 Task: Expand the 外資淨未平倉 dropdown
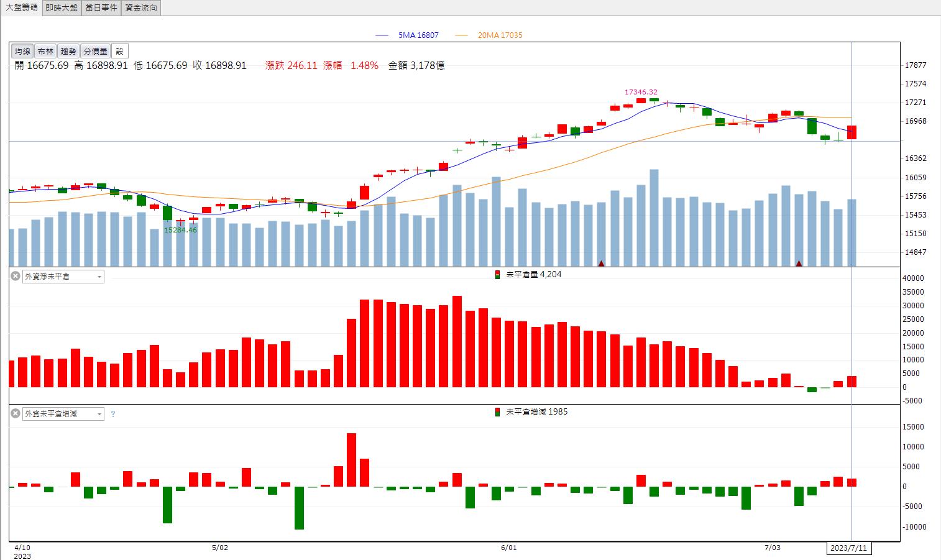pos(63,277)
